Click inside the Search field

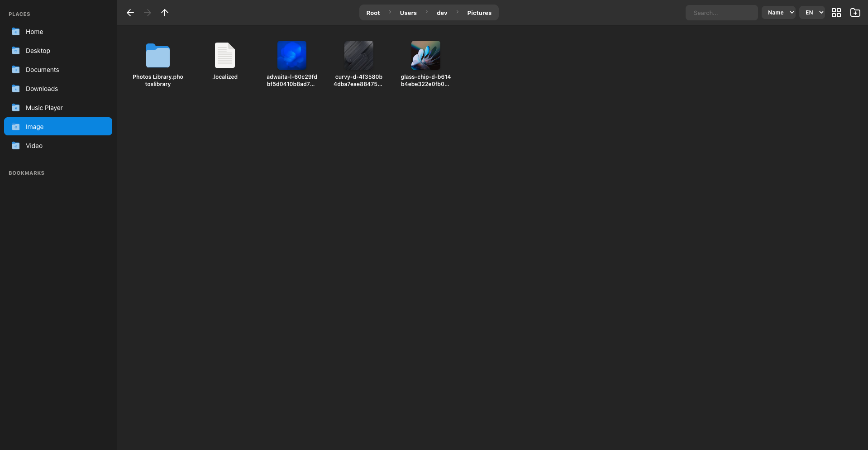pos(721,13)
